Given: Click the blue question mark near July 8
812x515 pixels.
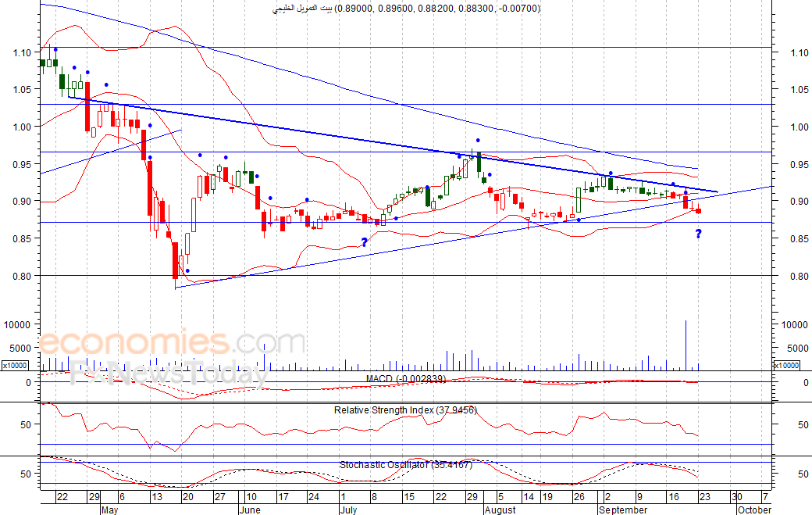Looking at the screenshot, I should tap(364, 242).
